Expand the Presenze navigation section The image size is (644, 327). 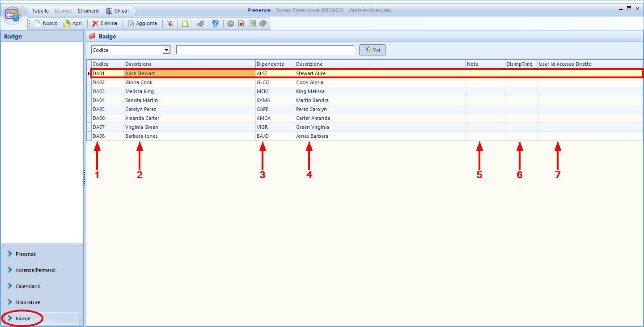(x=25, y=254)
